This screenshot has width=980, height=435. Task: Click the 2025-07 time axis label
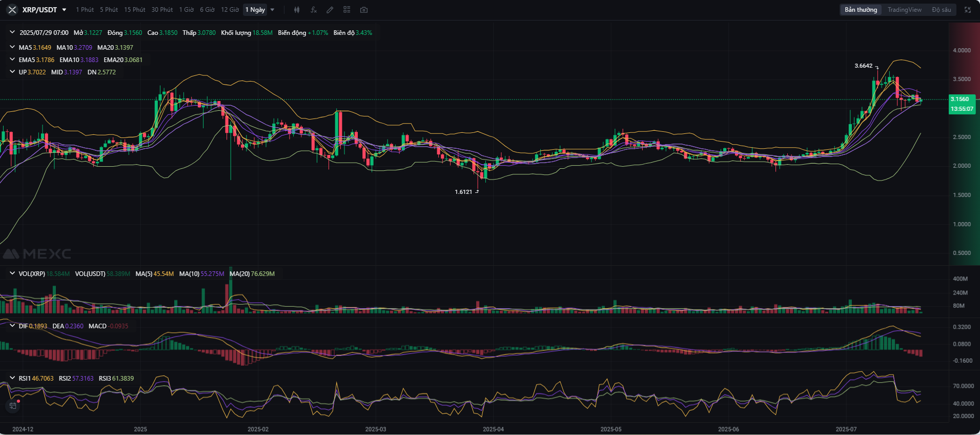tap(846, 429)
